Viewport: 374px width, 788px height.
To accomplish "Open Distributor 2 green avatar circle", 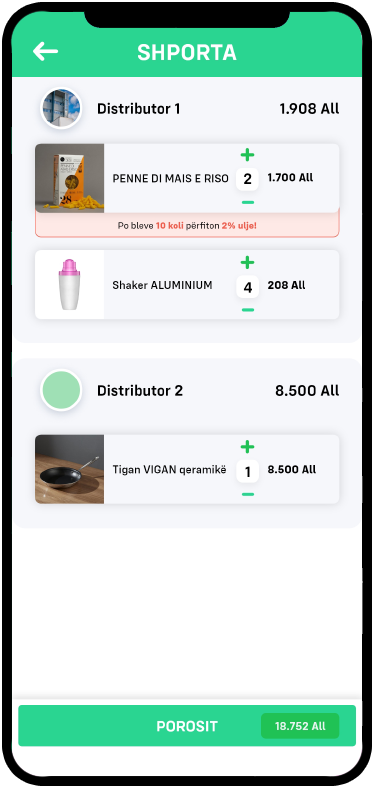I will (x=61, y=390).
